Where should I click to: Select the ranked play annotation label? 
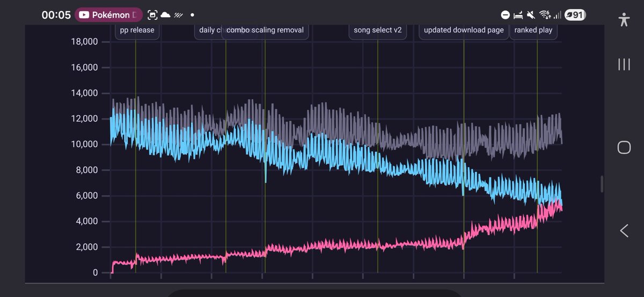coord(533,31)
